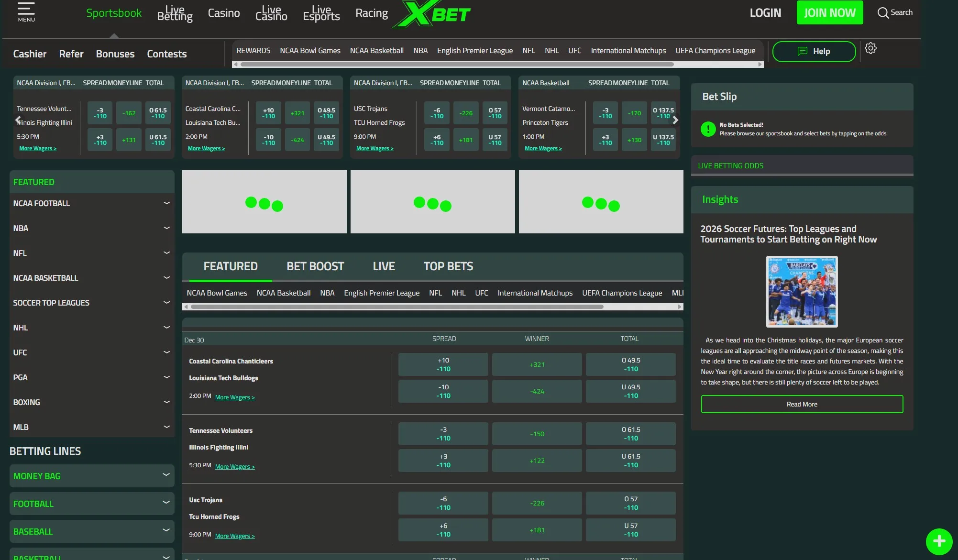The image size is (958, 560).
Task: Open More Wagers in USC Trojans carousel card
Action: tap(375, 148)
